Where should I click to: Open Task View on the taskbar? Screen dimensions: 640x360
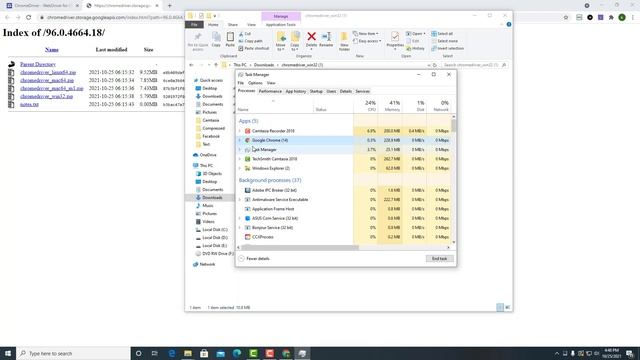pos(154,353)
